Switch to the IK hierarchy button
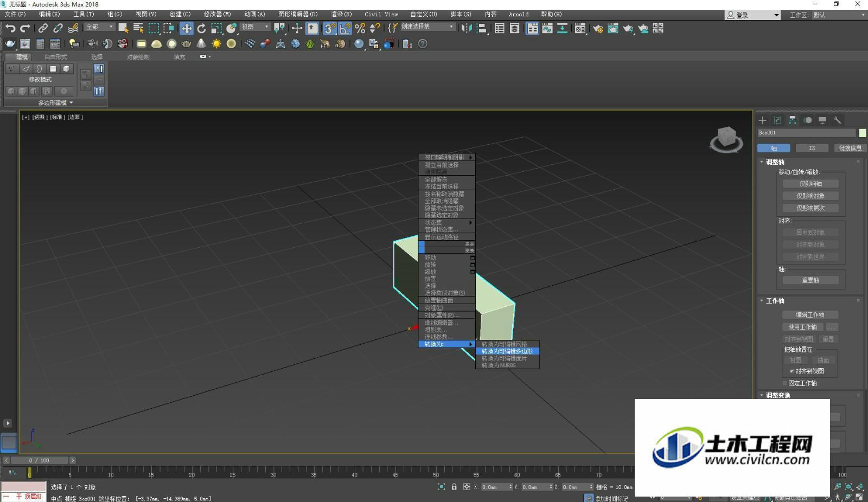The image size is (868, 502). pyautogui.click(x=812, y=148)
